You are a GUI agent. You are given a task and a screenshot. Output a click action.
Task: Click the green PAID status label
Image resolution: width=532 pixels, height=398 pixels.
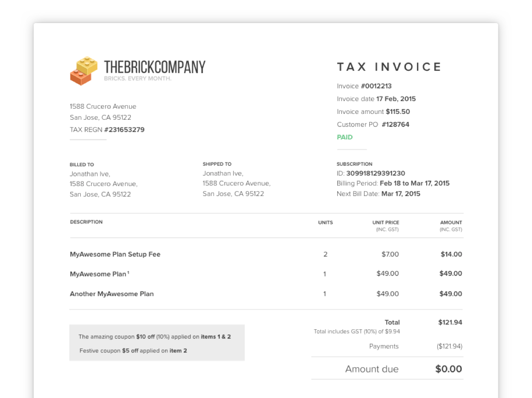(x=344, y=137)
